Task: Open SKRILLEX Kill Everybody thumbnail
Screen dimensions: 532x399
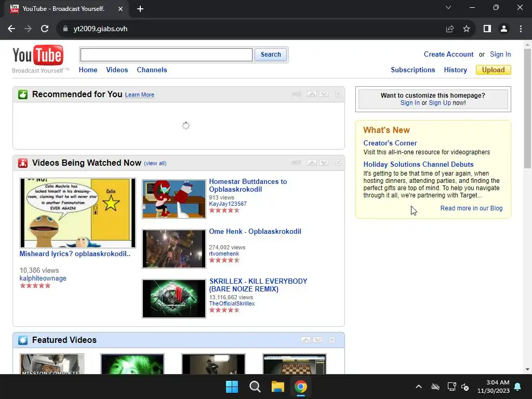Action: click(174, 299)
